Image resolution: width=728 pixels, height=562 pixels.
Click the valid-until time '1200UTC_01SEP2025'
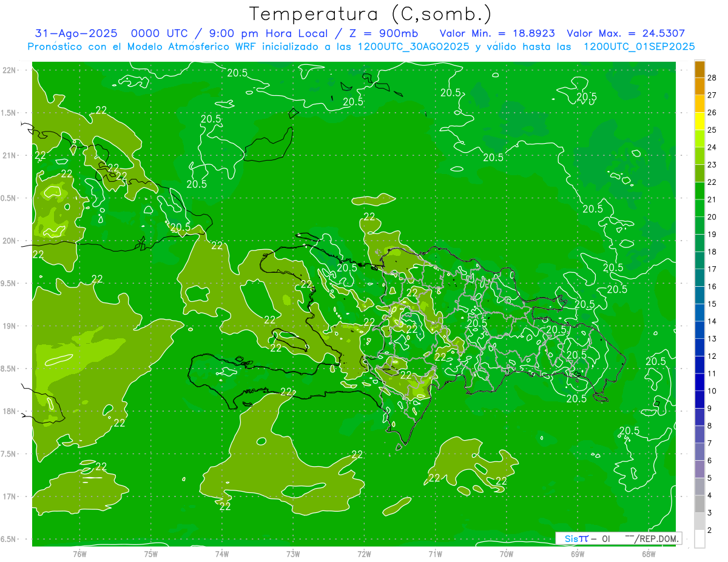639,47
